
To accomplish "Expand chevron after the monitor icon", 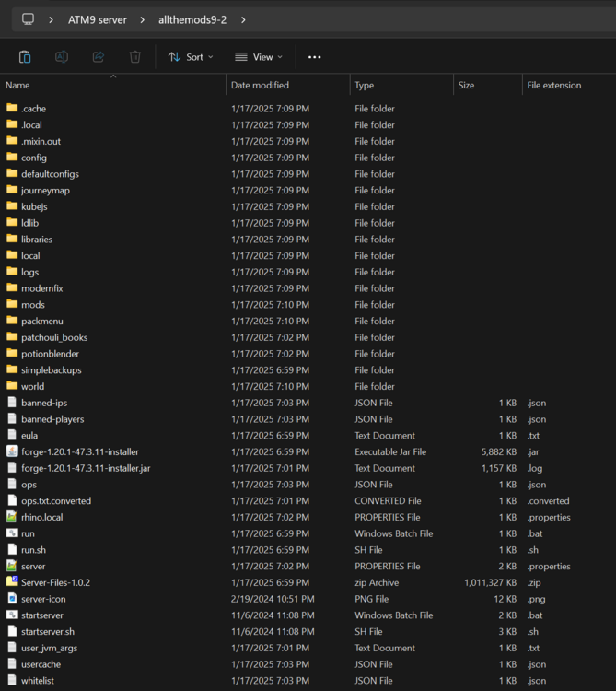I will pos(51,20).
